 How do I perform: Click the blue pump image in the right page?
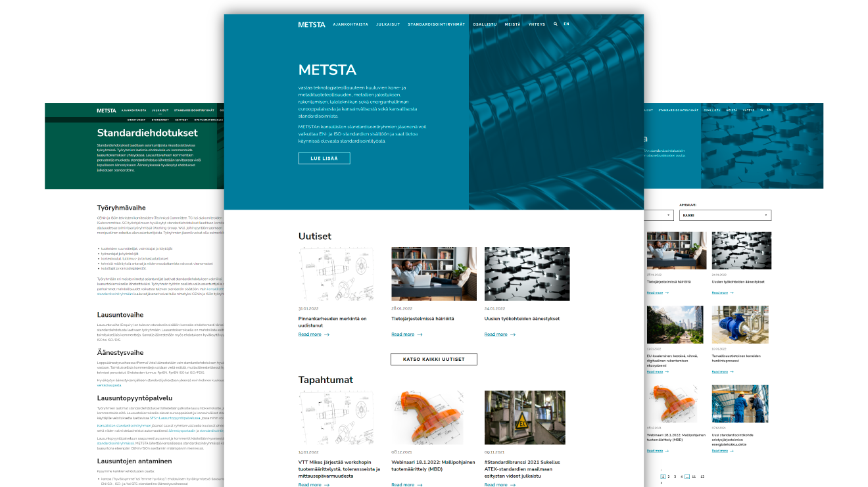tap(741, 325)
